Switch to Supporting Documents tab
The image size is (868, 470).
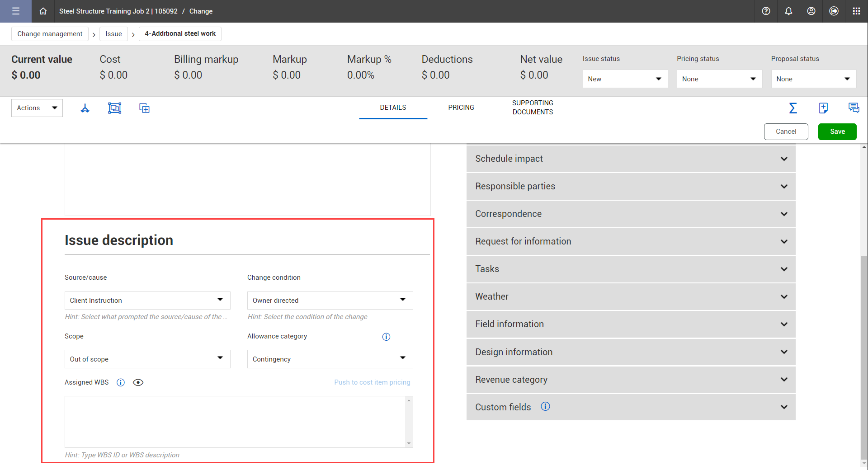(x=532, y=108)
